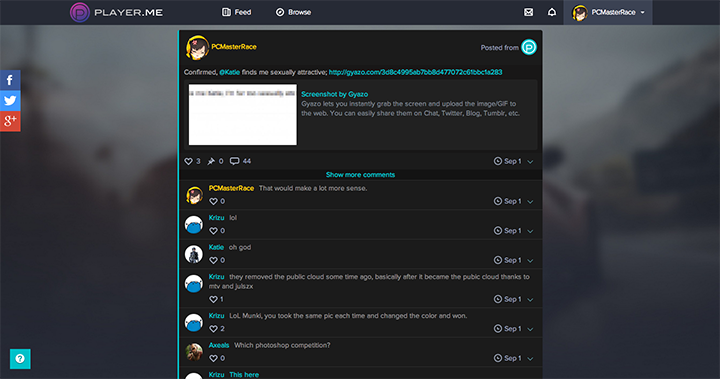Viewport: 720px width, 379px height.
Task: Click the Posted from Player.me icon
Action: click(529, 47)
